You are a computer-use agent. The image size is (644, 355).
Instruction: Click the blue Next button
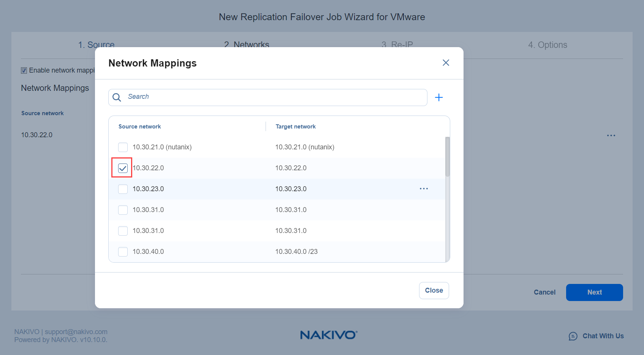pos(594,292)
